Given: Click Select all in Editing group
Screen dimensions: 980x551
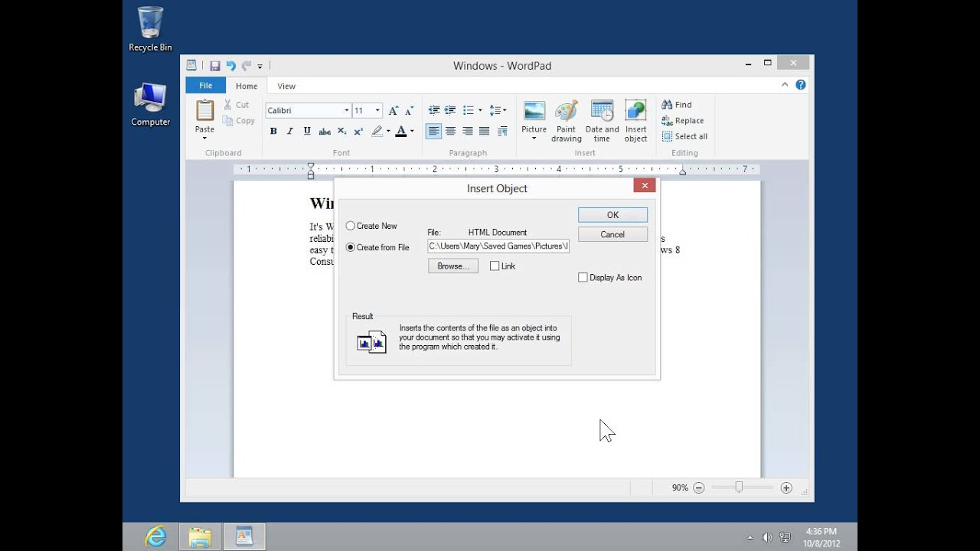Looking at the screenshot, I should (684, 136).
